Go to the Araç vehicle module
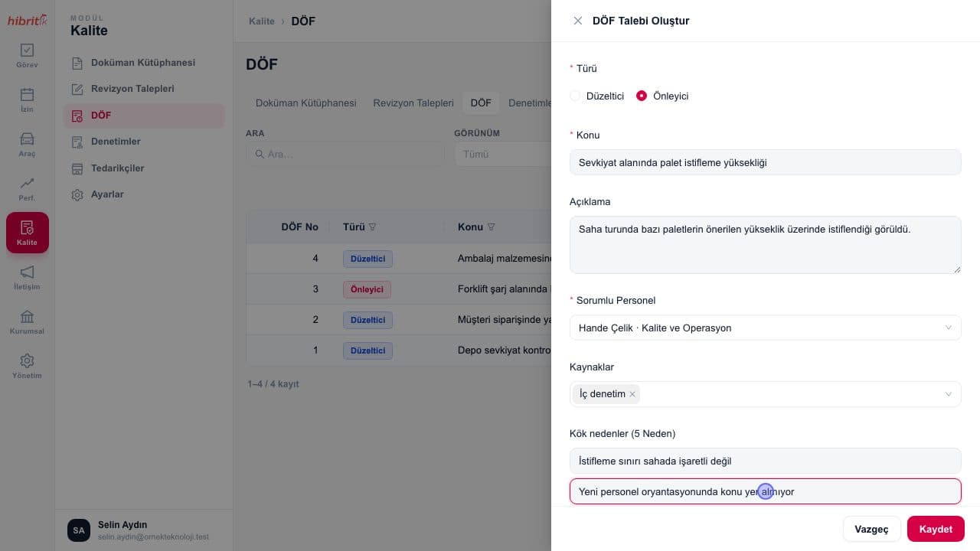 coord(27,145)
